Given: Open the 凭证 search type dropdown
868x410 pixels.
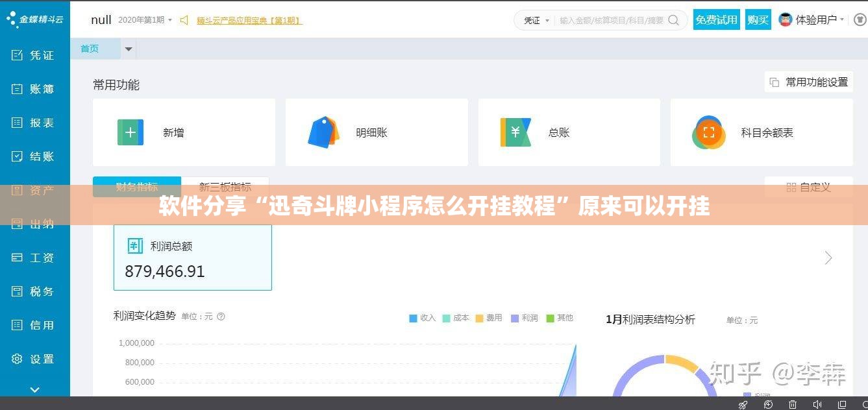Looking at the screenshot, I should point(536,20).
